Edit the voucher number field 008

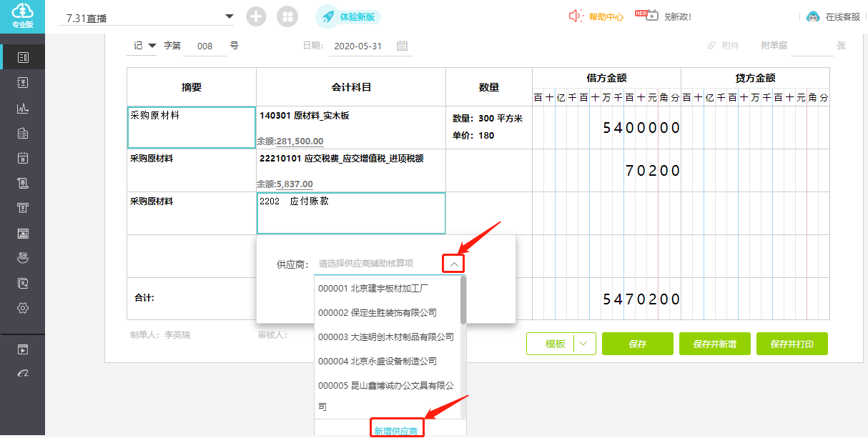point(205,46)
